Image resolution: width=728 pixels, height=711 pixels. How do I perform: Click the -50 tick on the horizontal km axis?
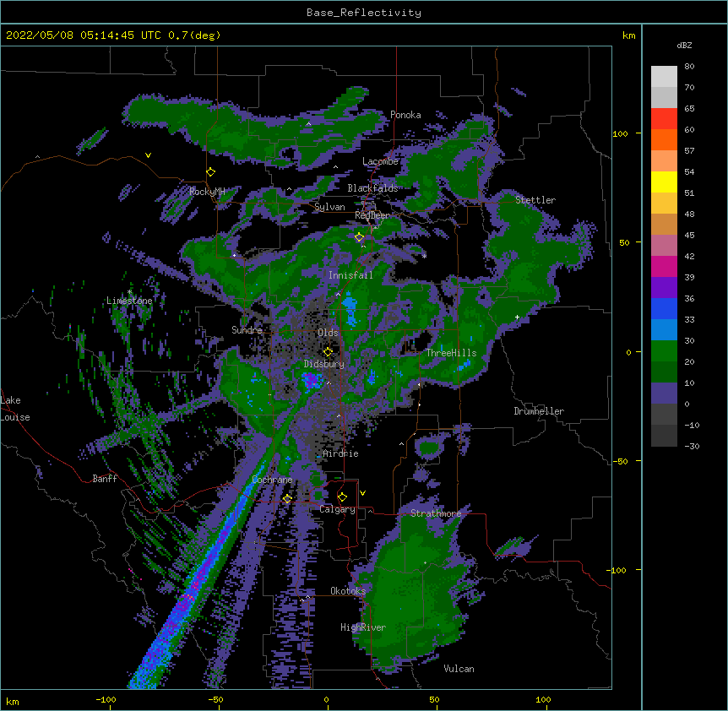pyautogui.click(x=215, y=699)
